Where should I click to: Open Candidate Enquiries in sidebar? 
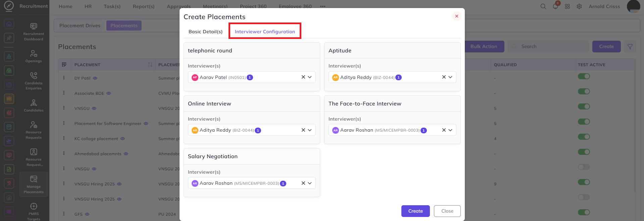34,81
